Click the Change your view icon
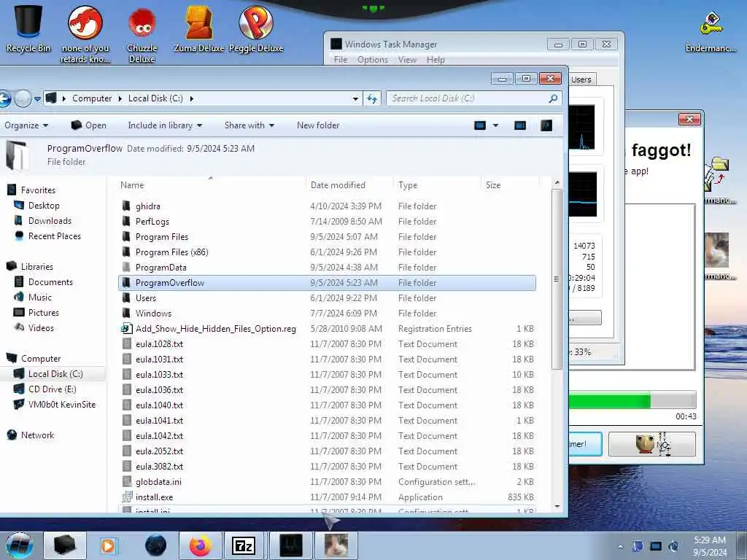The width and height of the screenshot is (747, 560). click(x=480, y=125)
